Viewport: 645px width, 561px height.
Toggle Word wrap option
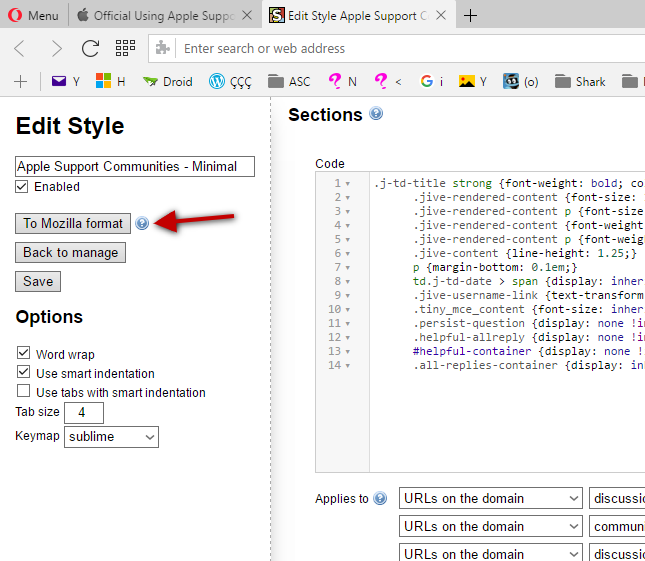pos(23,353)
